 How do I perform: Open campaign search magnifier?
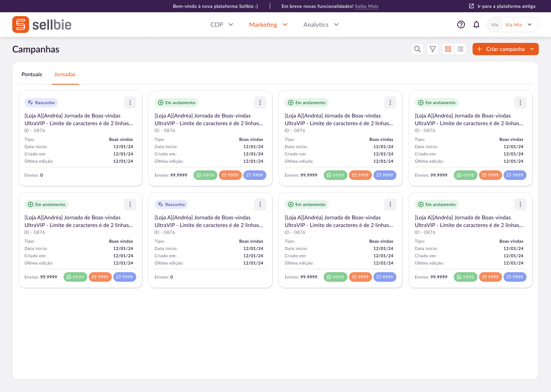pyautogui.click(x=417, y=49)
